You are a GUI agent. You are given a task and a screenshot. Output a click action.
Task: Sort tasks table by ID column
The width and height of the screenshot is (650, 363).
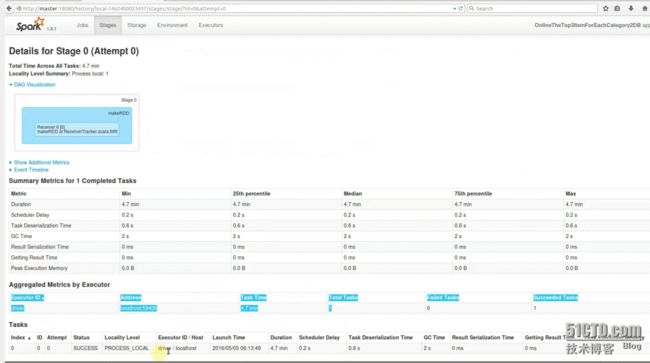click(x=40, y=338)
